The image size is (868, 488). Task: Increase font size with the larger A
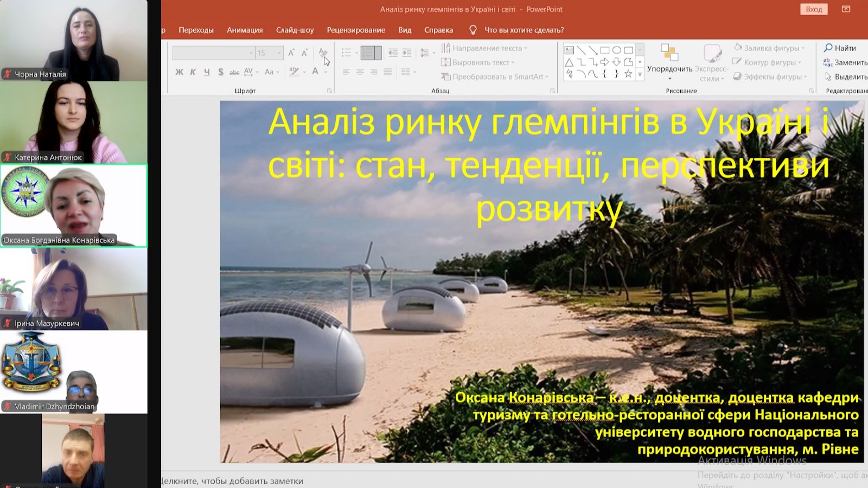(x=291, y=53)
